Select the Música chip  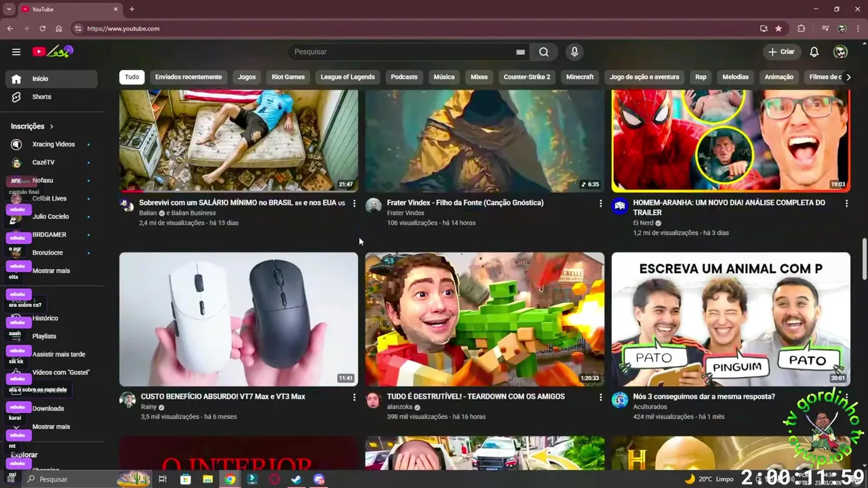[x=444, y=77]
